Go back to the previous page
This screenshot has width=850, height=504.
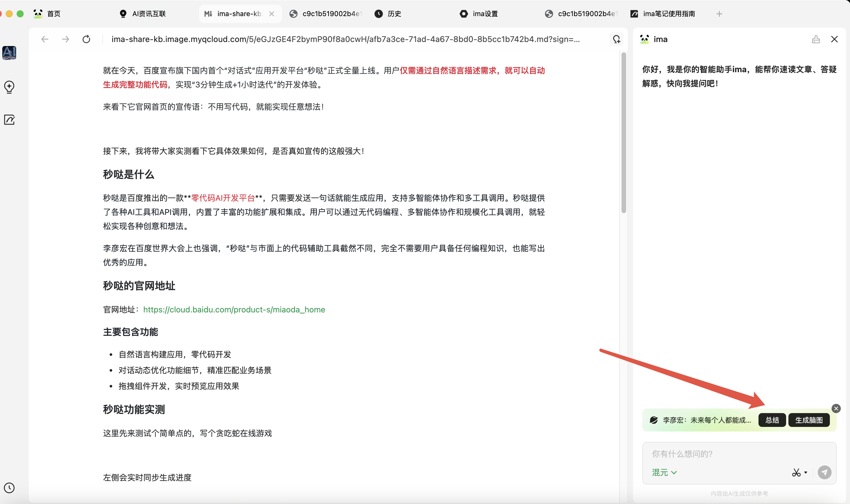(45, 39)
